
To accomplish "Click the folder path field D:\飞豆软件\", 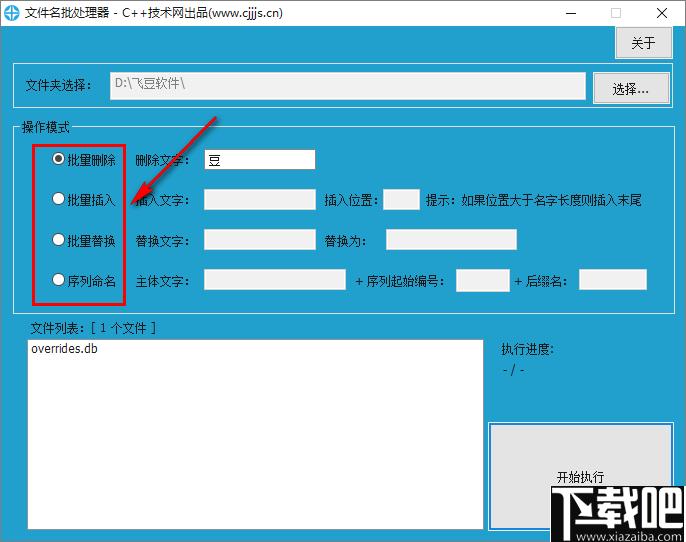I will (x=348, y=86).
